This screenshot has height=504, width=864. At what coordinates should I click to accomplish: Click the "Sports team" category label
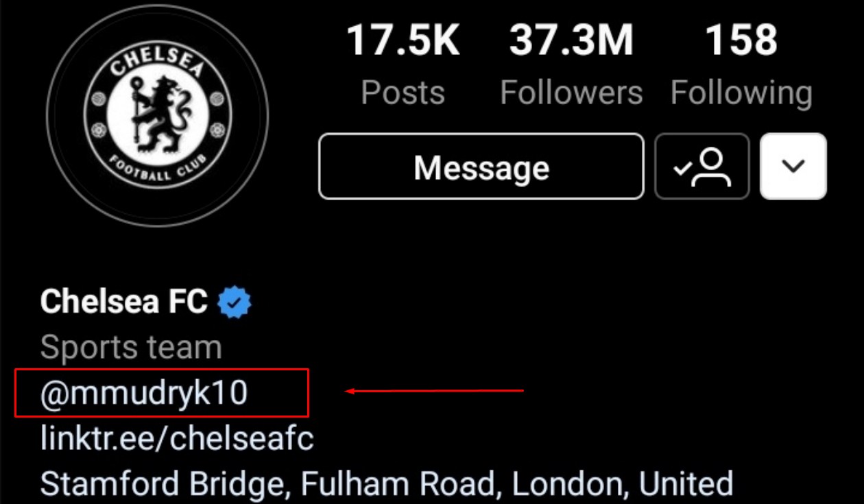click(131, 348)
